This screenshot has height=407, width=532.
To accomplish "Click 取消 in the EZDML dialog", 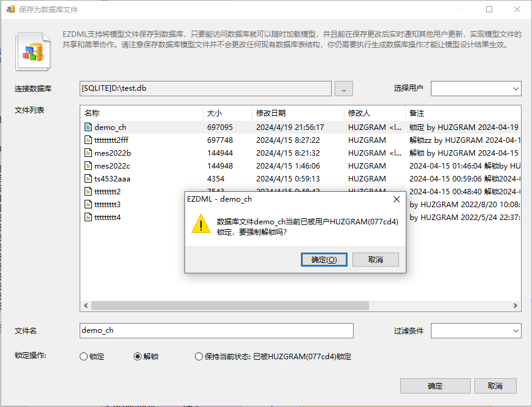I will click(376, 260).
